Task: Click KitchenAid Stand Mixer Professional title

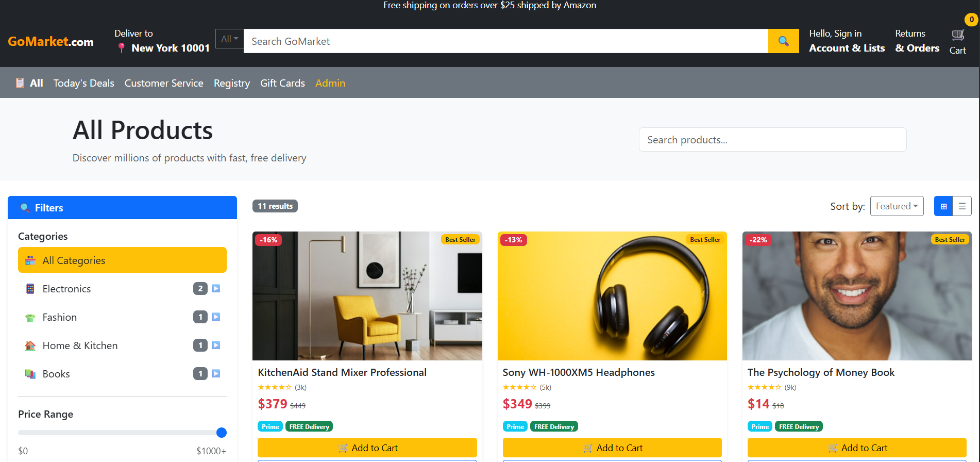Action: click(x=342, y=372)
